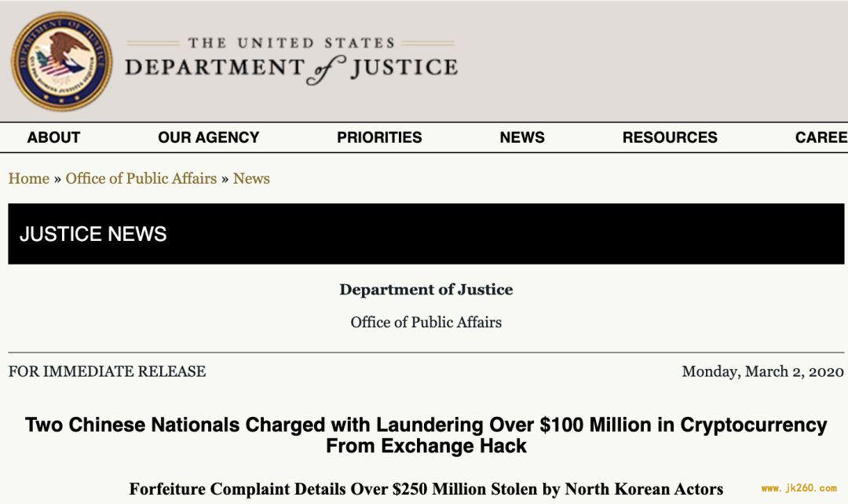The width and height of the screenshot is (848, 504).
Task: Click the Monday, March 2, 2020 date
Action: (762, 371)
